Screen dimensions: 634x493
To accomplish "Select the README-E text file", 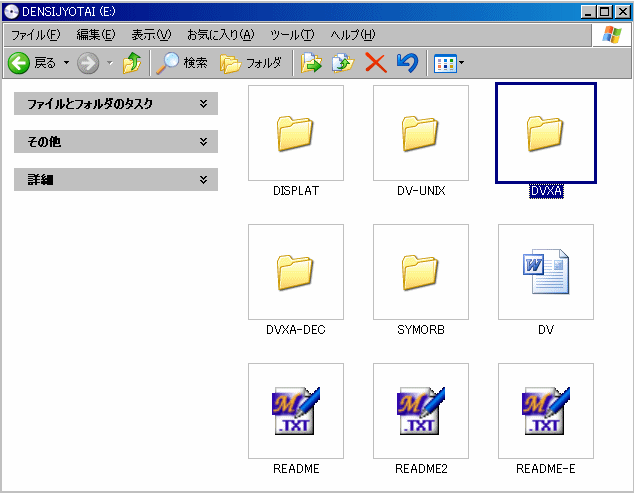I will point(545,411).
